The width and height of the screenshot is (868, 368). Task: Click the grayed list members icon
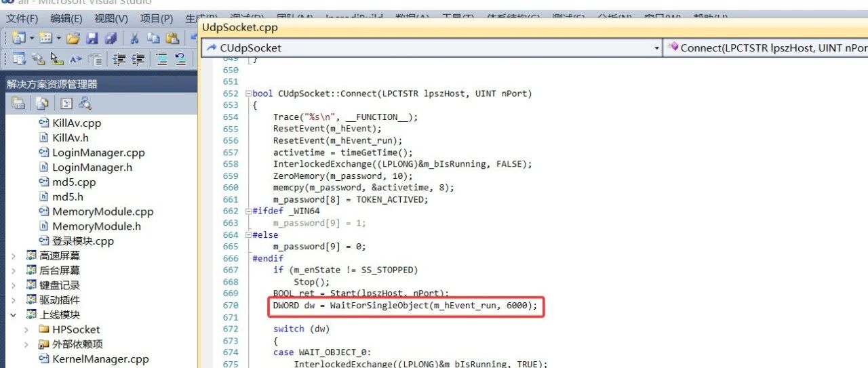click(x=95, y=59)
